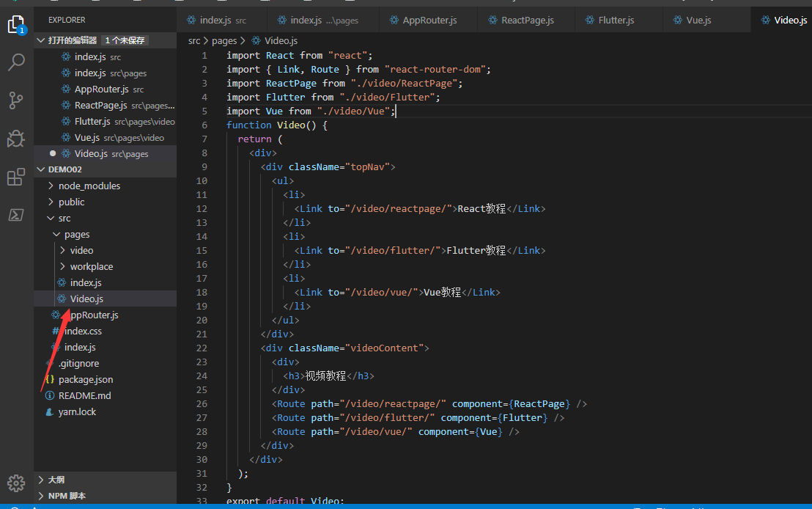Open index.css in file tree
This screenshot has height=509, width=812.
(105, 331)
